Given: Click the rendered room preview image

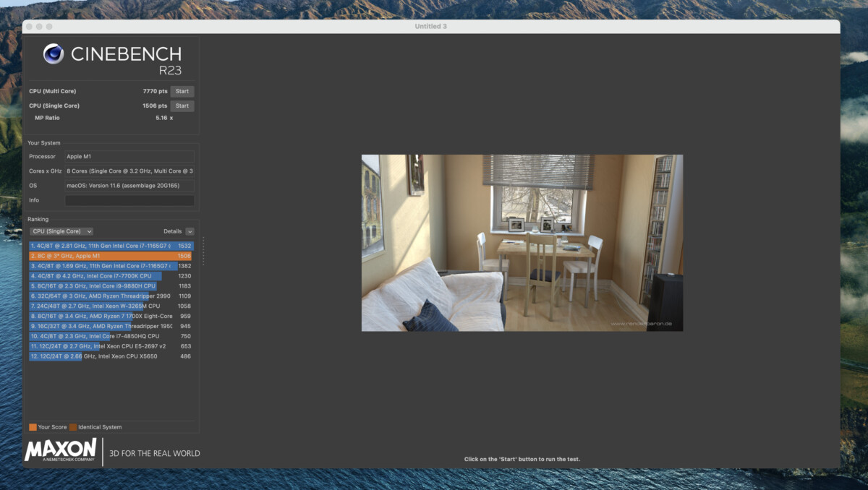Looking at the screenshot, I should pos(522,243).
